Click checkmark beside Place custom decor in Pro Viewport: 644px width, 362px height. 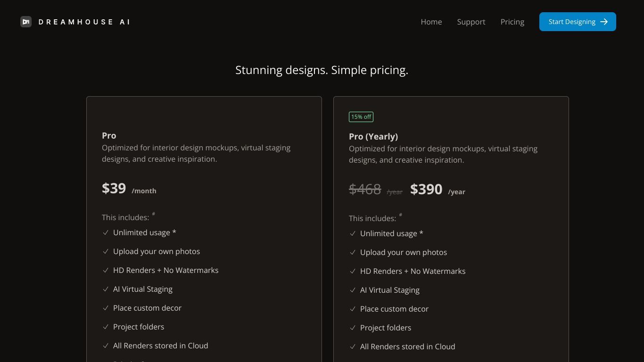point(106,308)
